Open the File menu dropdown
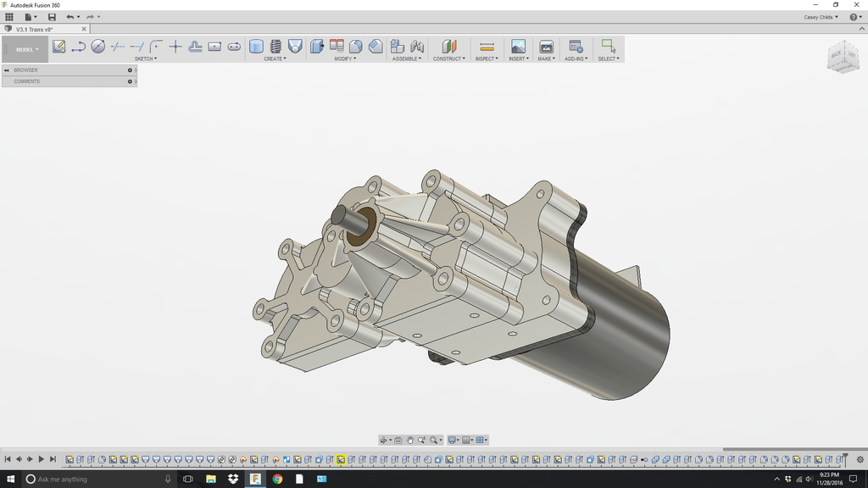The width and height of the screenshot is (868, 488). pos(31,17)
